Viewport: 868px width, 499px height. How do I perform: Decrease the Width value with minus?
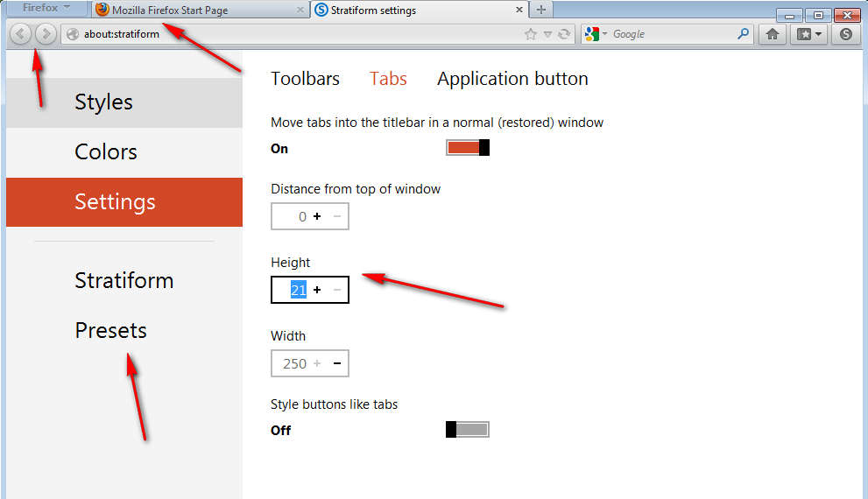[x=337, y=363]
